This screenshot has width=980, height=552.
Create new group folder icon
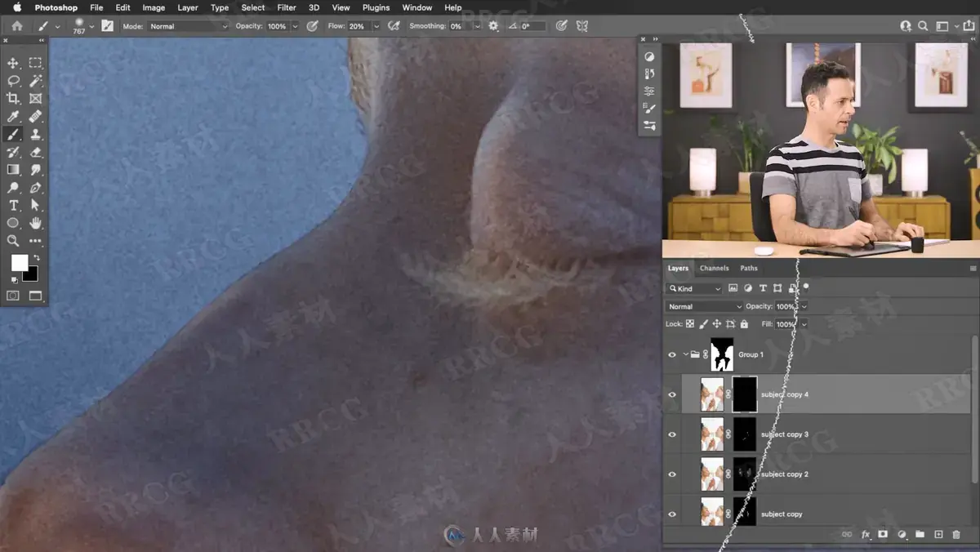click(920, 535)
